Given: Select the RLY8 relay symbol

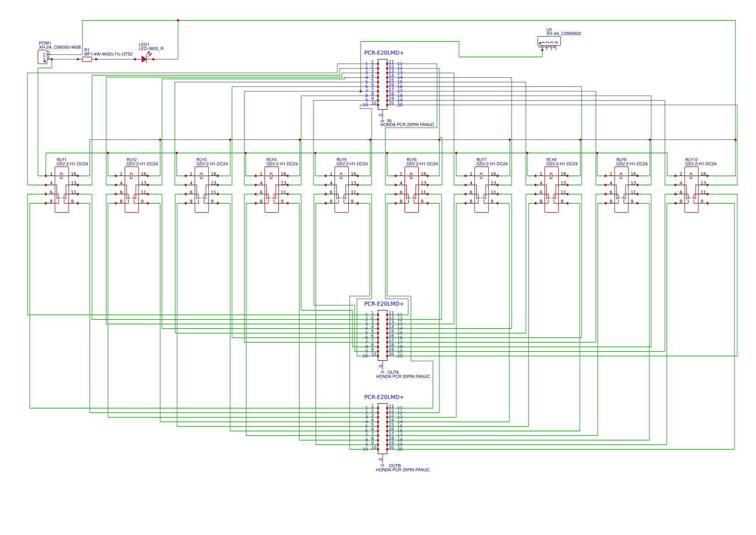Looking at the screenshot, I should (552, 189).
